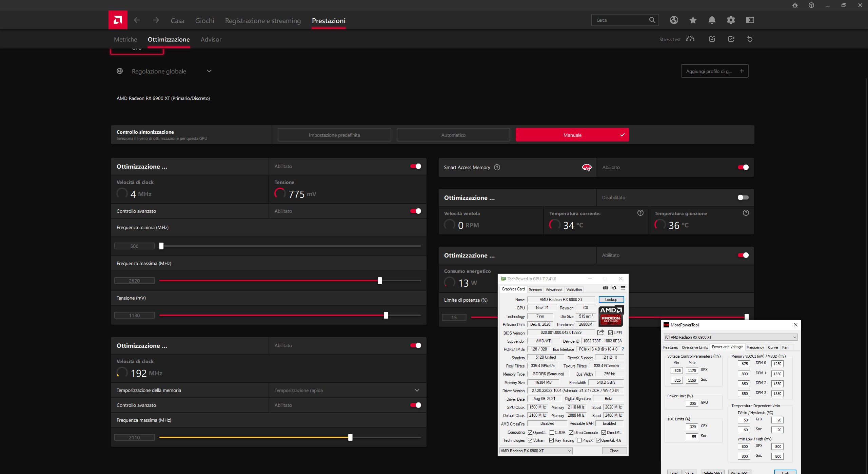
Task: Click the AMD logo home icon
Action: (x=118, y=20)
